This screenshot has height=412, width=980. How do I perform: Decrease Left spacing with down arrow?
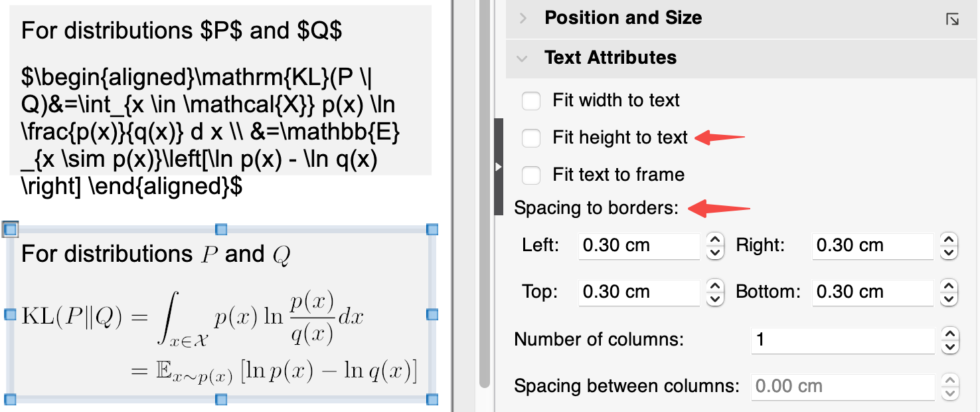(714, 253)
